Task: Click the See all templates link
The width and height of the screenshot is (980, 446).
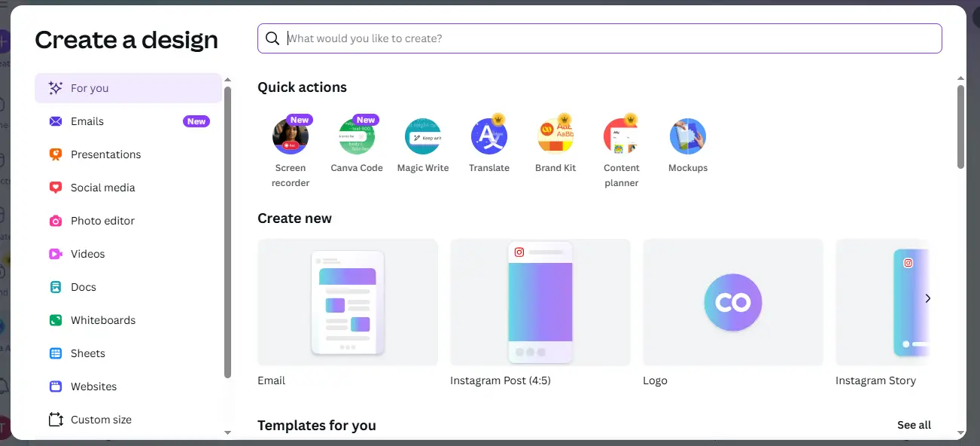Action: pos(914,425)
